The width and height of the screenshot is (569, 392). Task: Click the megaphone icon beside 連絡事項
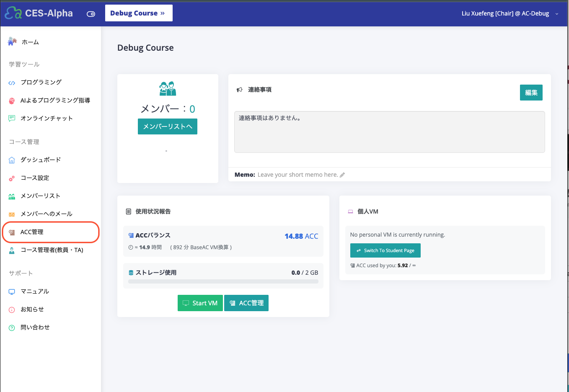coord(240,90)
